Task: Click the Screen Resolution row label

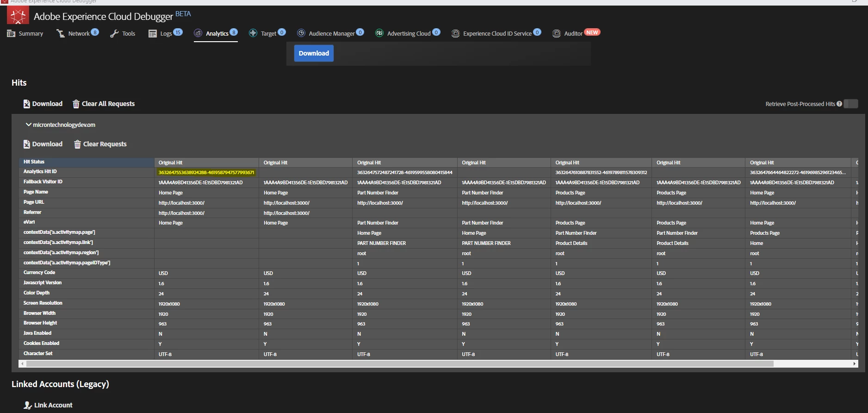Action: 43,303
